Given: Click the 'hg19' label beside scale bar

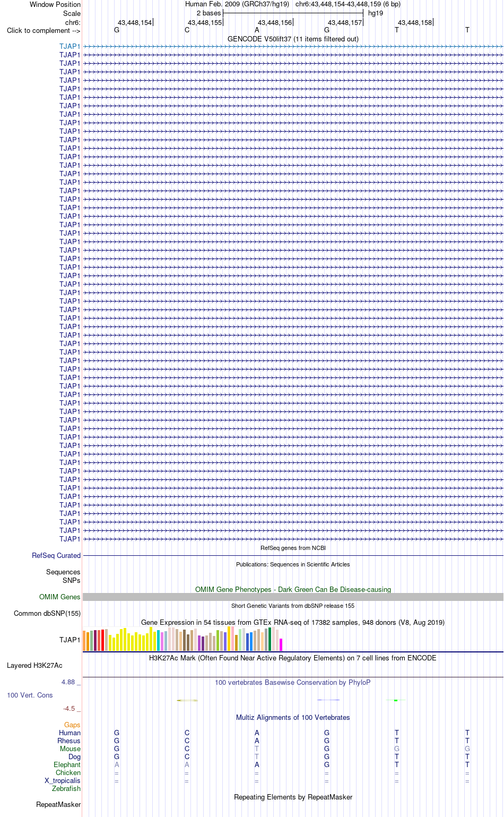Looking at the screenshot, I should coord(376,13).
